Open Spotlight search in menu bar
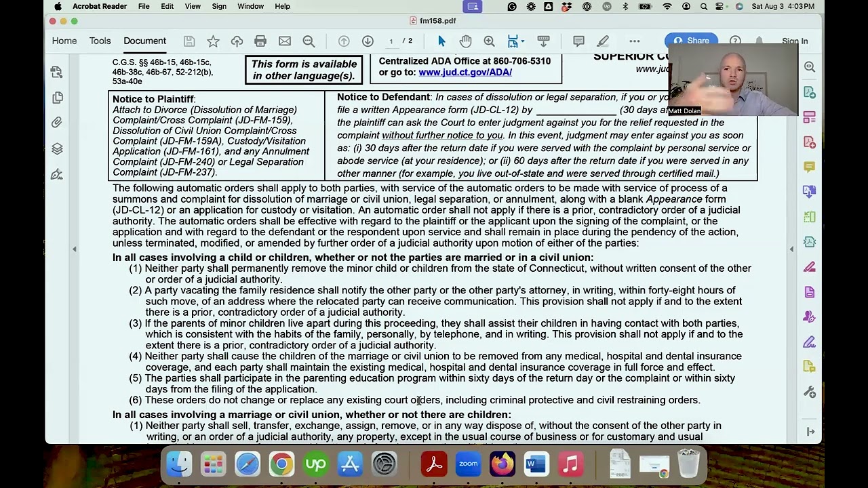 click(704, 6)
